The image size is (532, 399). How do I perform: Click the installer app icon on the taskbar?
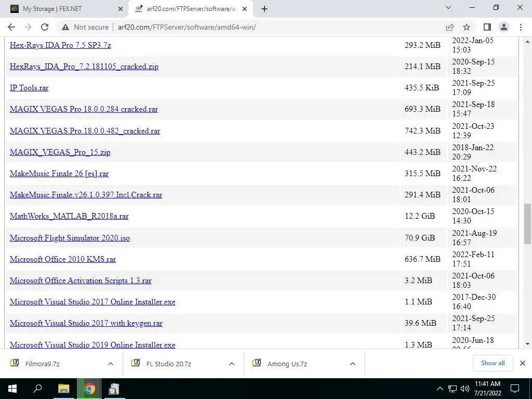pos(114,389)
